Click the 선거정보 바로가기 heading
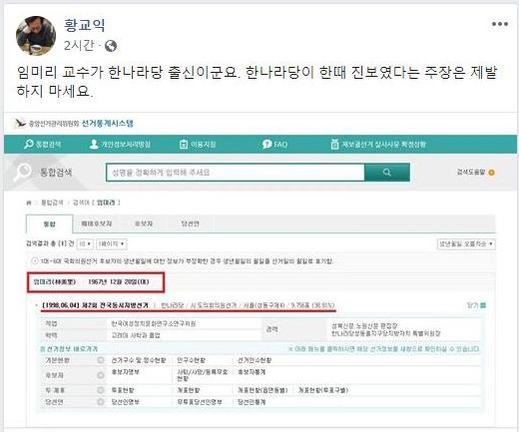 69,349
